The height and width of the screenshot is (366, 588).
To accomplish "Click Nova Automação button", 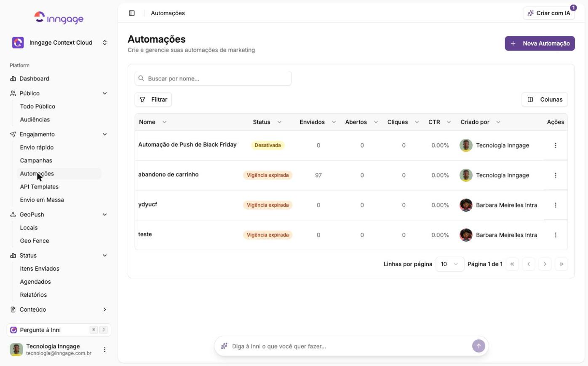I will pos(540,43).
